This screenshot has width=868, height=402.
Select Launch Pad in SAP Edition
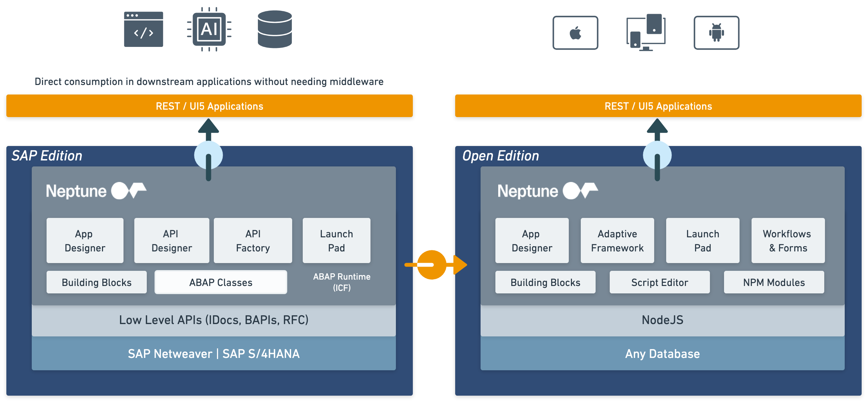pos(337,240)
